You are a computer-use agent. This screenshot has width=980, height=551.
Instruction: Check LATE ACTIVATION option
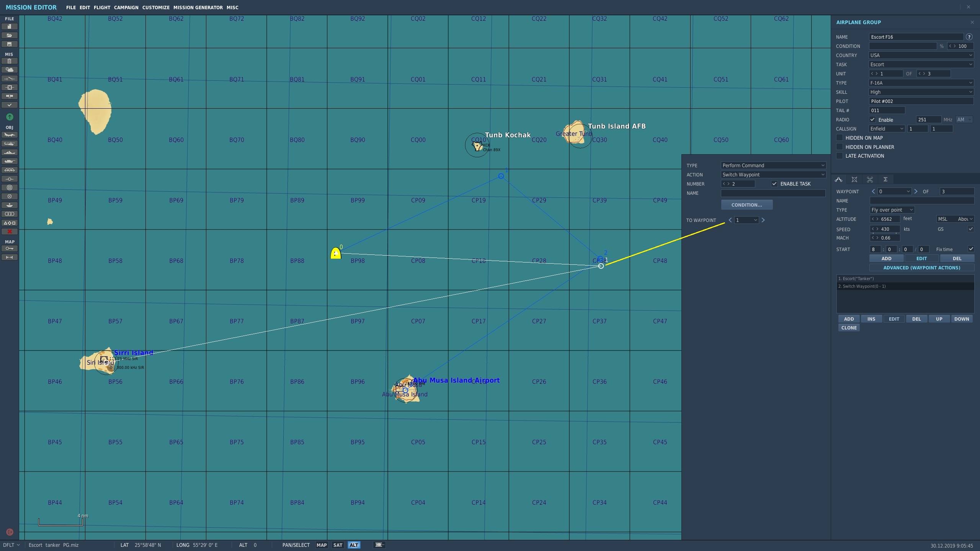coord(840,156)
